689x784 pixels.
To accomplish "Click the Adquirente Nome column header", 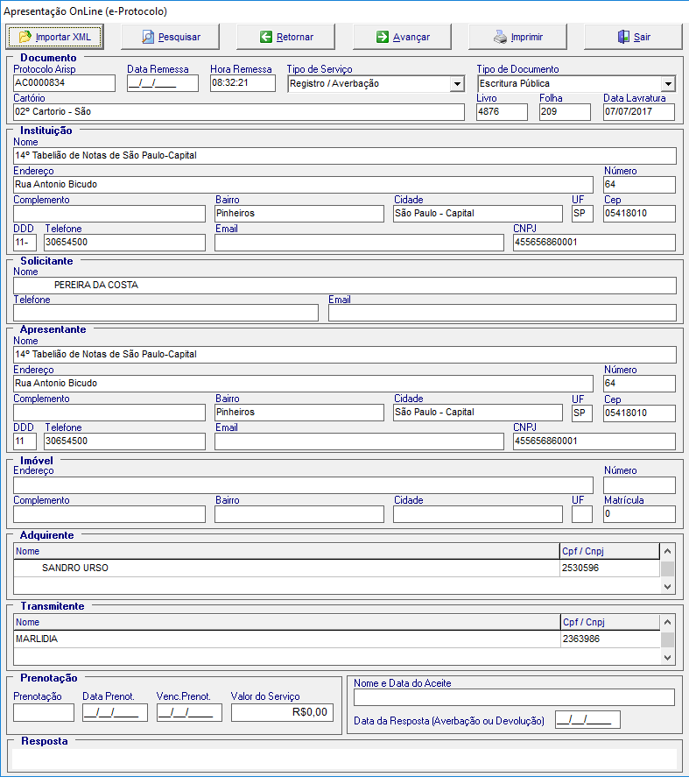I will point(286,552).
